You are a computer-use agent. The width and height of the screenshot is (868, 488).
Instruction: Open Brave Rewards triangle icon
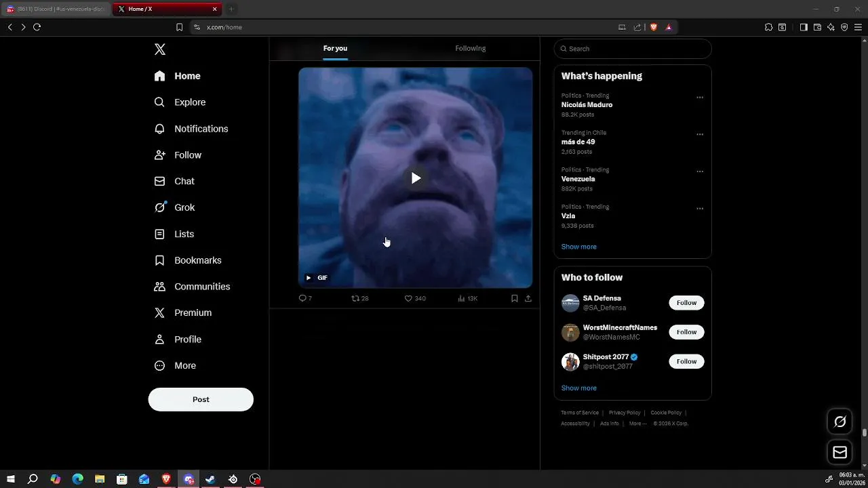[x=669, y=27]
